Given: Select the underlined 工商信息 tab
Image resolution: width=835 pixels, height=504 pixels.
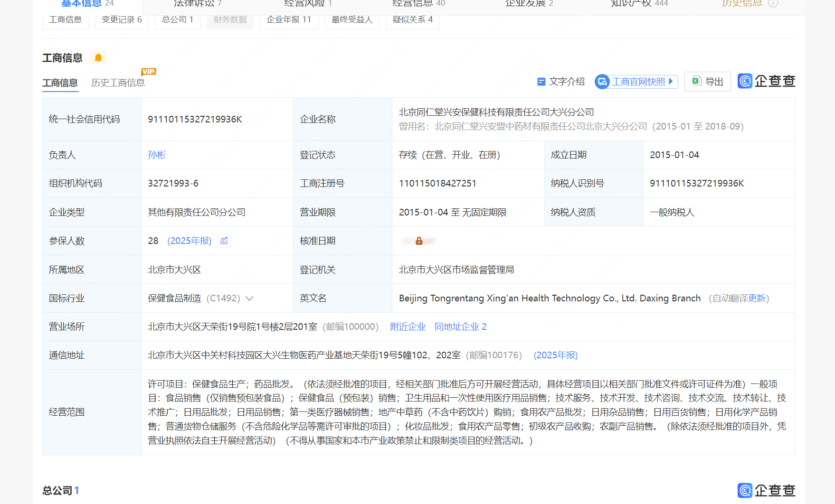Looking at the screenshot, I should pyautogui.click(x=60, y=83).
